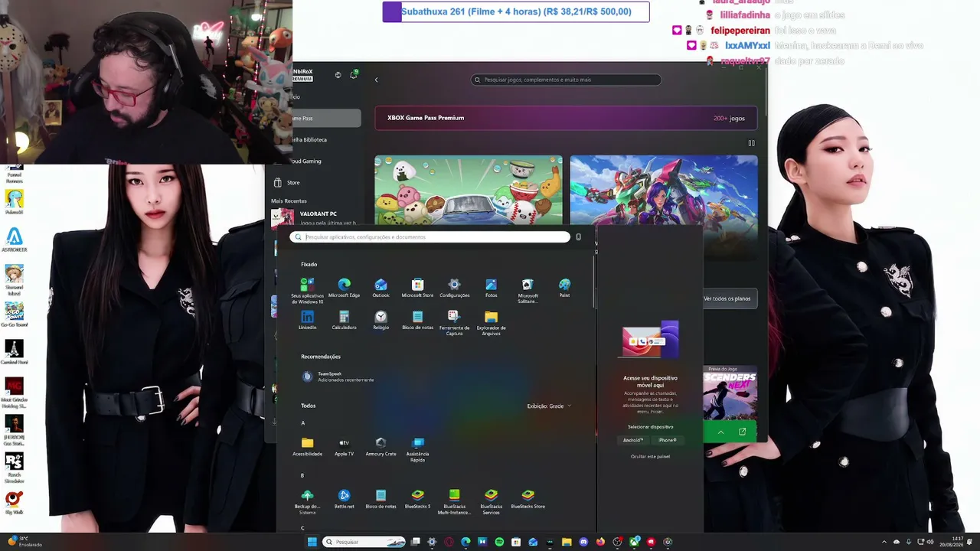
Task: Toggle the mobile device panel button
Action: click(578, 237)
